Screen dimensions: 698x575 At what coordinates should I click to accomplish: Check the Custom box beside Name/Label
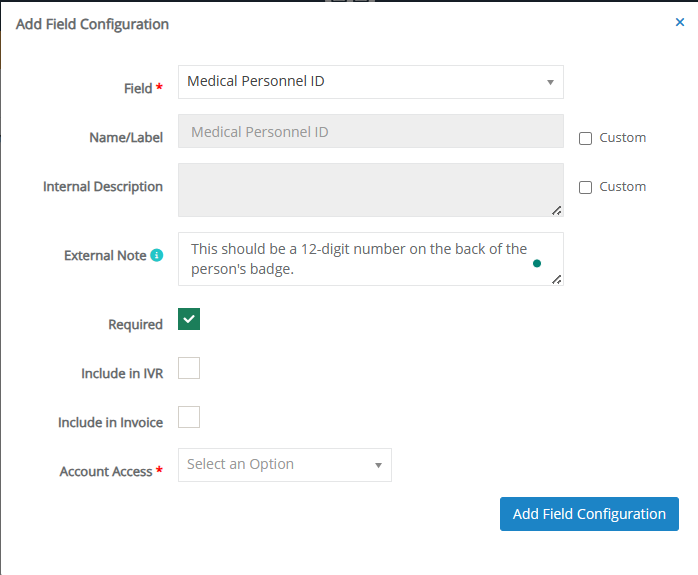(x=585, y=138)
